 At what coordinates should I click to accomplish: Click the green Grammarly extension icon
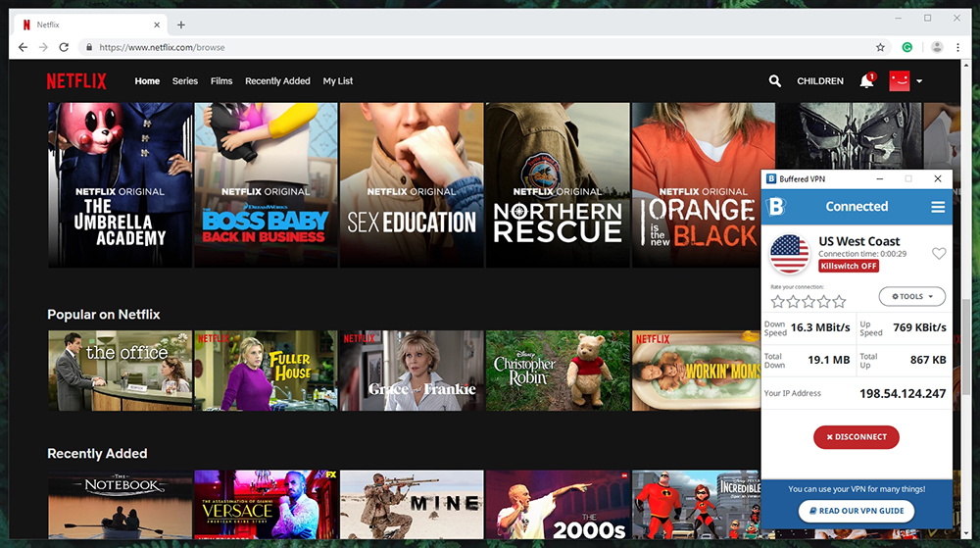click(x=907, y=47)
